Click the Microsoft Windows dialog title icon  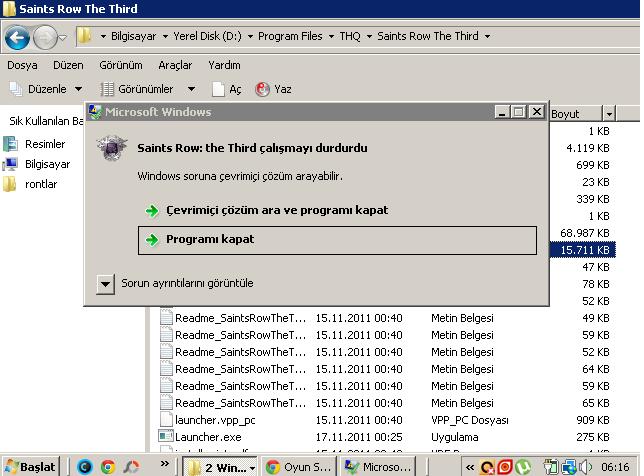coord(95,112)
